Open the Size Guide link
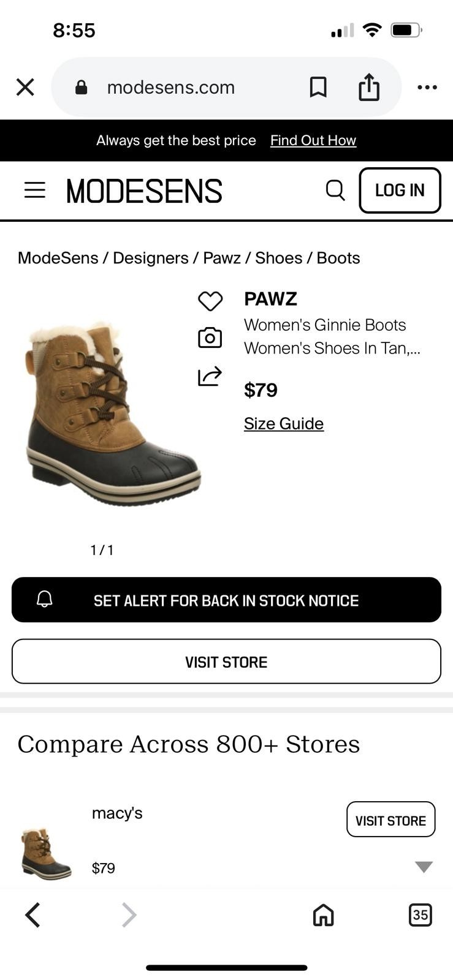Viewport: 453px width, 980px height. tap(284, 424)
